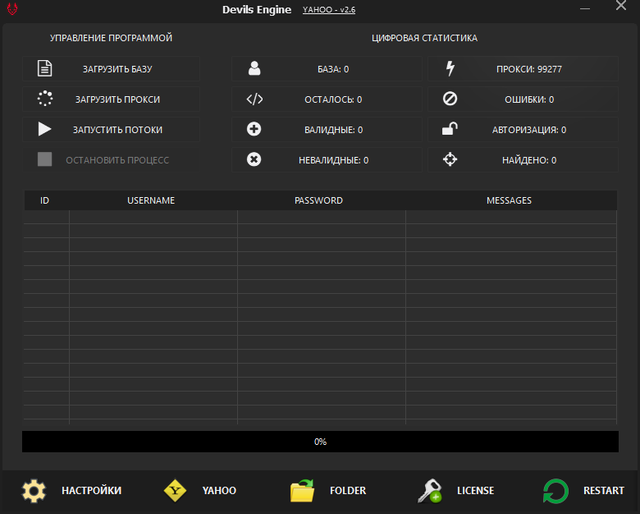Click the gear icon for НАСТРОЙКИ

[x=34, y=491]
